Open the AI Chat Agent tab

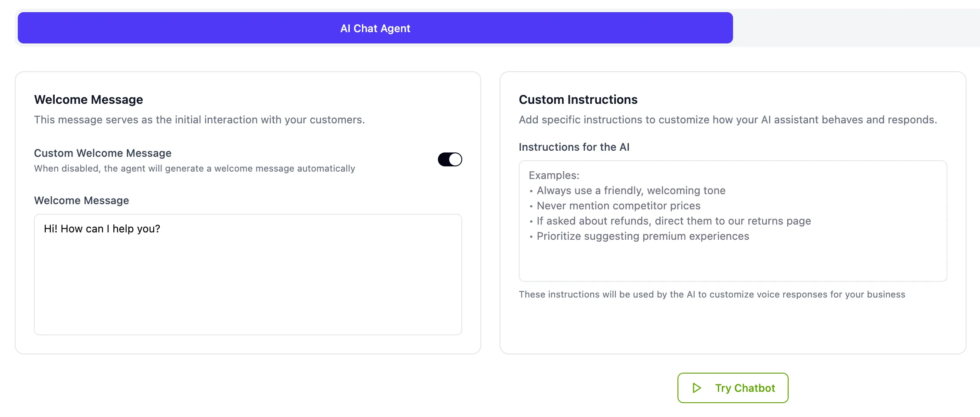pos(375,28)
